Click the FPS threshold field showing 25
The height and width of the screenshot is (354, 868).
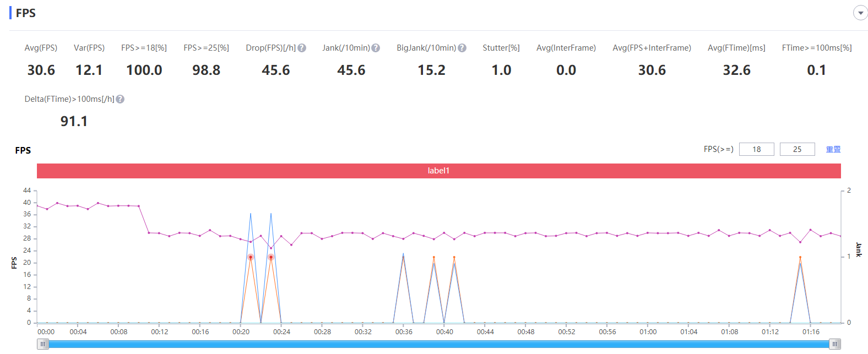(797, 149)
